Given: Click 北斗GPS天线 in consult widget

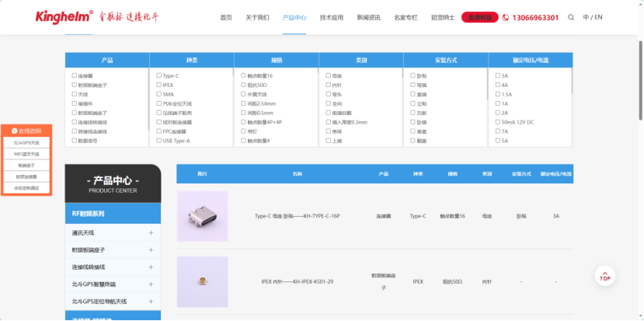Looking at the screenshot, I should [26, 142].
